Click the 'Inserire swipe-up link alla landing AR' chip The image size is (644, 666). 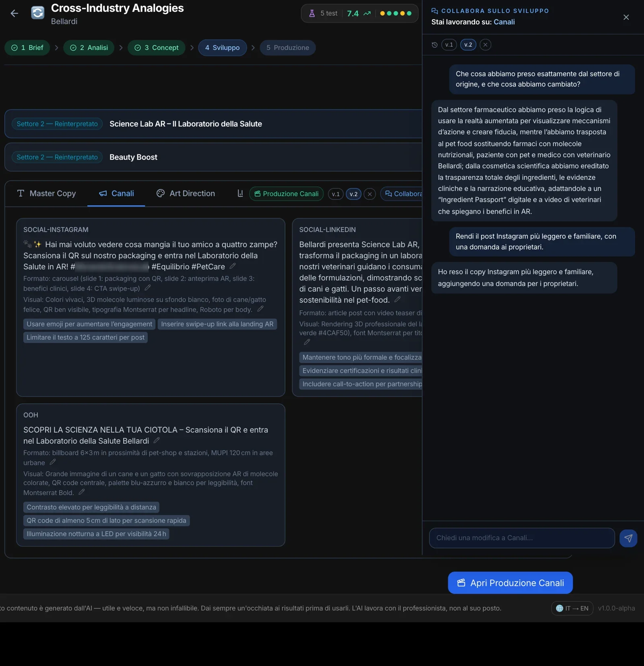point(217,324)
